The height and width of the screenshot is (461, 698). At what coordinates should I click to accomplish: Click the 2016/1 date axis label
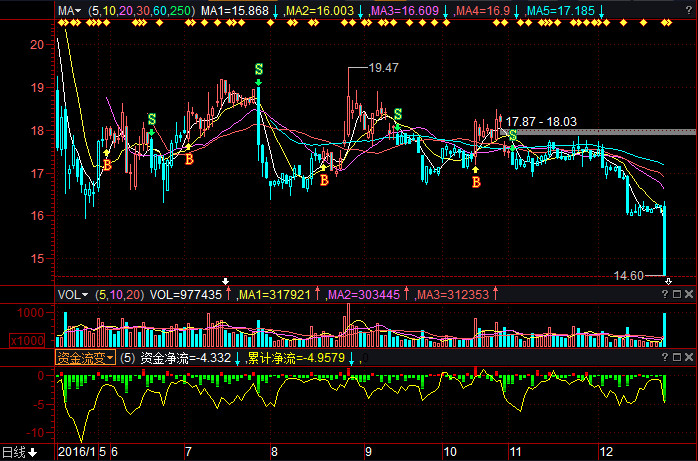[77, 452]
